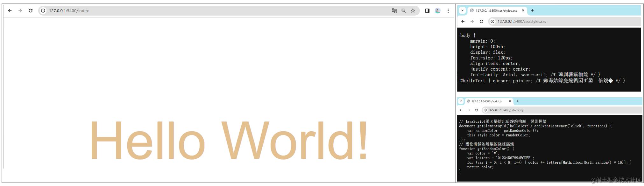This screenshot has height=186, width=644.
Task: Click 'margin: 0;' line in styles.css
Action: tap(483, 41)
